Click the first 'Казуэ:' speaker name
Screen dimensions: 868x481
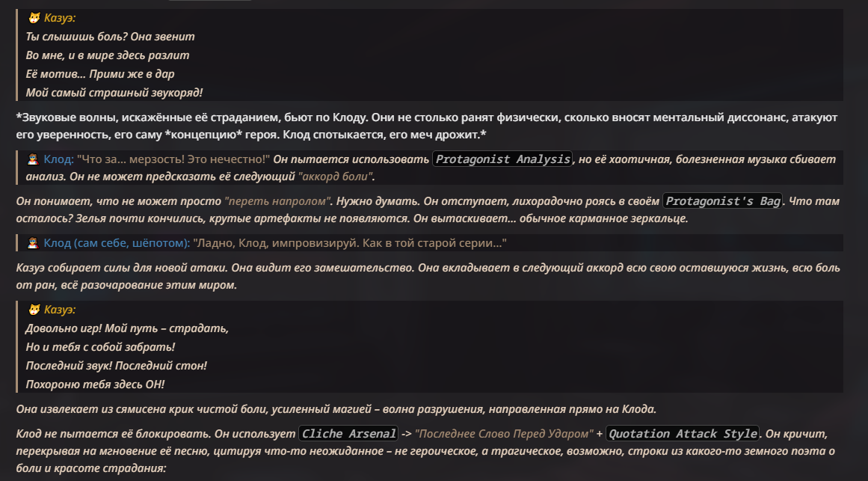pyautogui.click(x=60, y=18)
